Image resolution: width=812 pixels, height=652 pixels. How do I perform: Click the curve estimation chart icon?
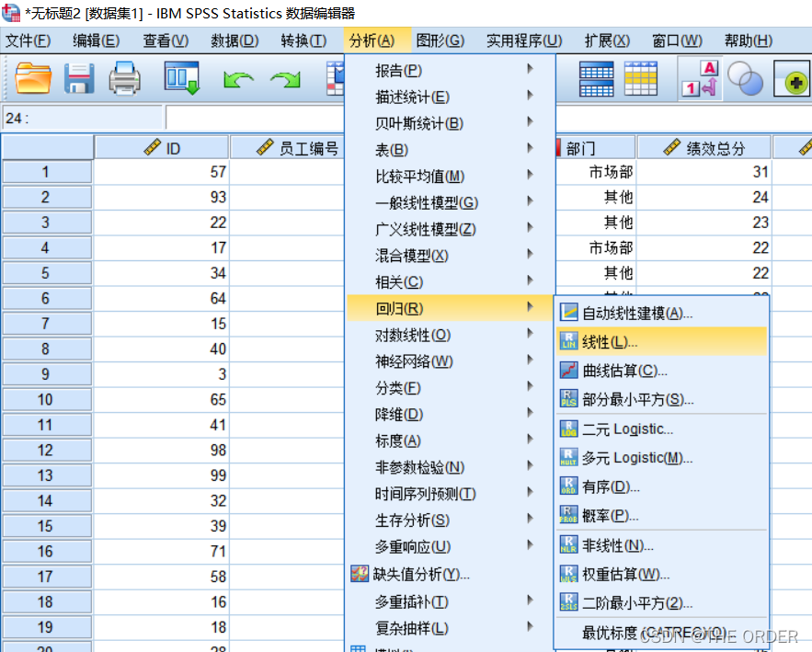point(568,371)
